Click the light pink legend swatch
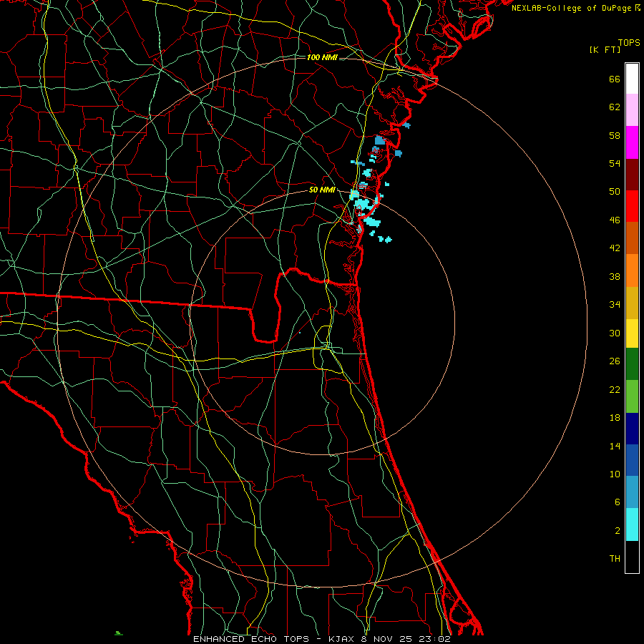 tap(632, 109)
